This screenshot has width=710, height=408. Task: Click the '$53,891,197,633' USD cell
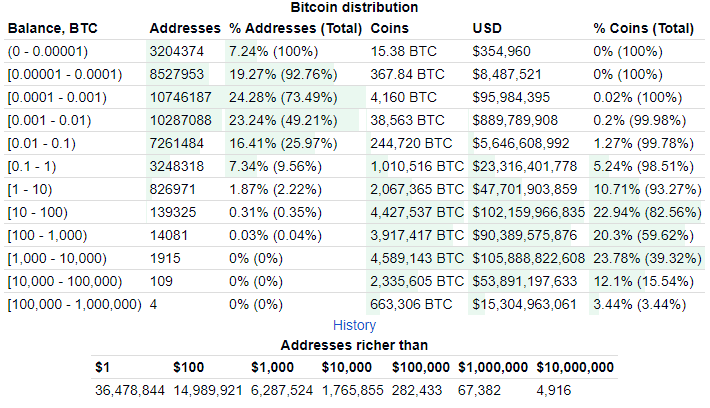(525, 282)
